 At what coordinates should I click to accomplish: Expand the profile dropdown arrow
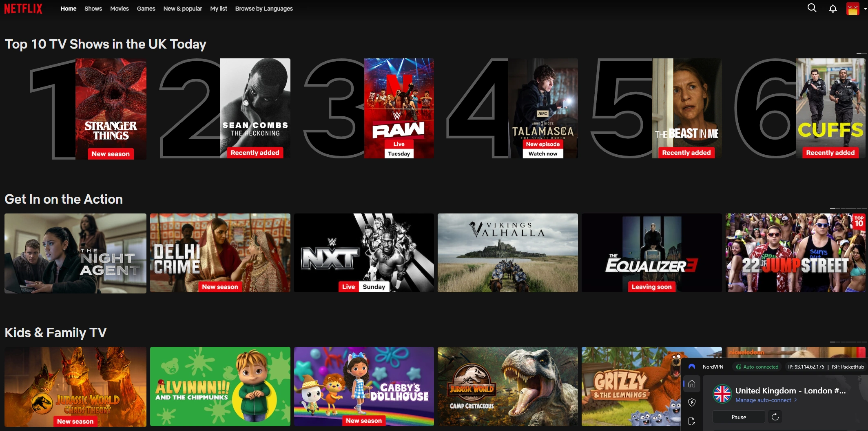pos(865,9)
